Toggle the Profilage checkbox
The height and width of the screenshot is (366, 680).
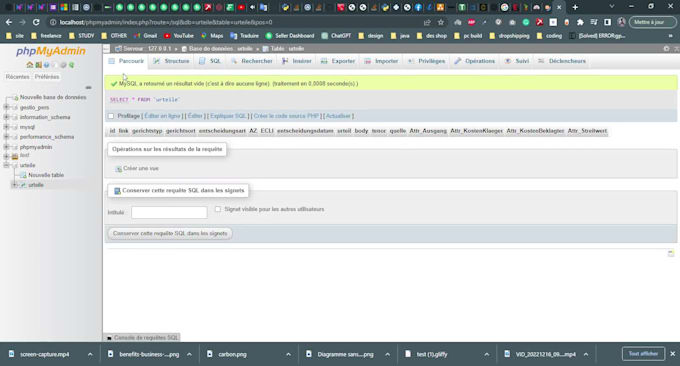click(x=111, y=116)
